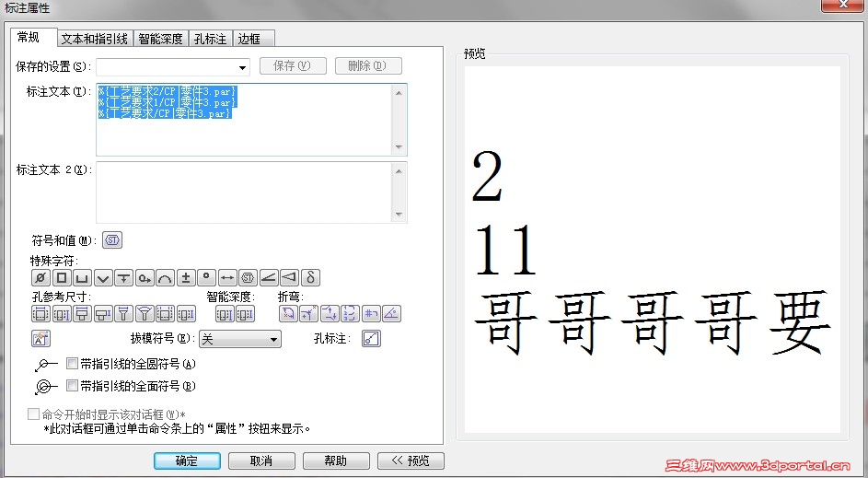The width and height of the screenshot is (868, 478).
Task: Click the 删除 settings button
Action: coord(368,66)
